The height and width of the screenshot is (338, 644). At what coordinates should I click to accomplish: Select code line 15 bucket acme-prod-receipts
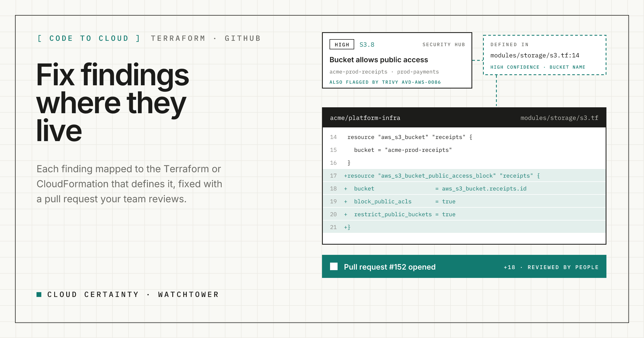(x=464, y=150)
